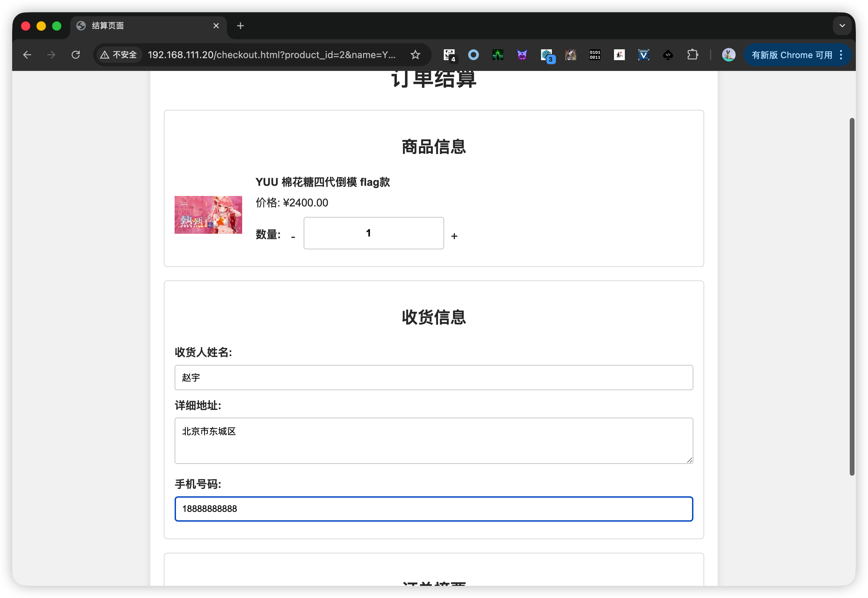Image resolution: width=868 pixels, height=598 pixels.
Task: Select the 结算页面 tab
Action: (107, 25)
